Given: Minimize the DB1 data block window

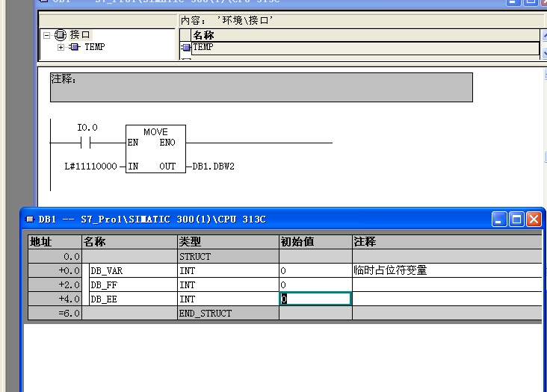Looking at the screenshot, I should click(x=499, y=220).
